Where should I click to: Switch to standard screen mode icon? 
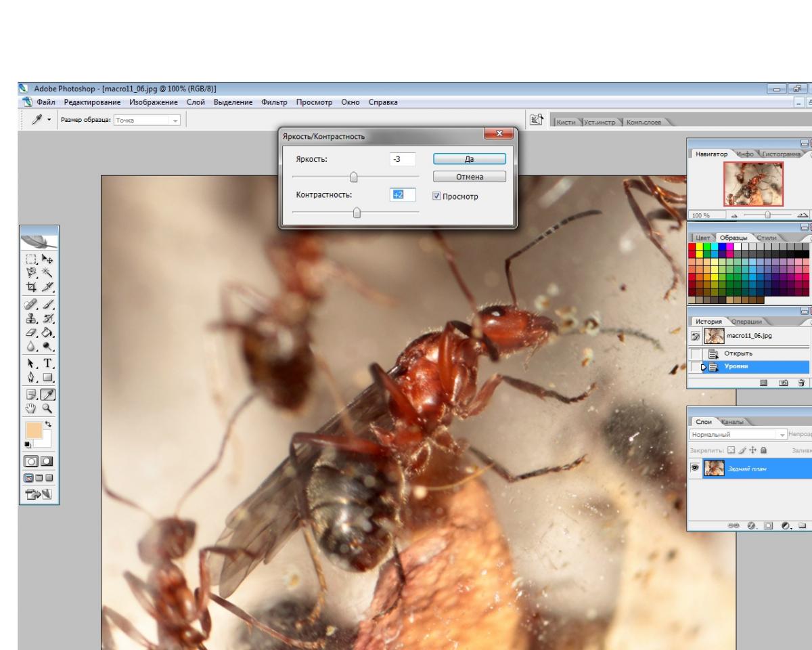[x=30, y=477]
